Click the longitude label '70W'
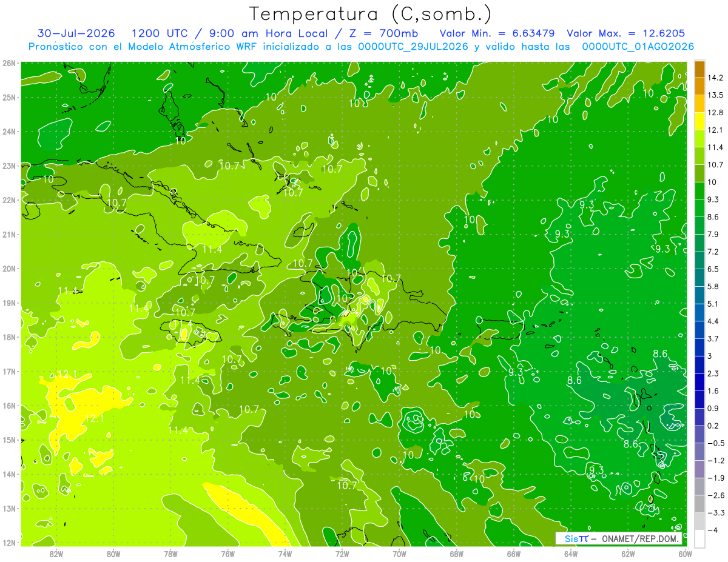The width and height of the screenshot is (728, 562). pyautogui.click(x=399, y=553)
